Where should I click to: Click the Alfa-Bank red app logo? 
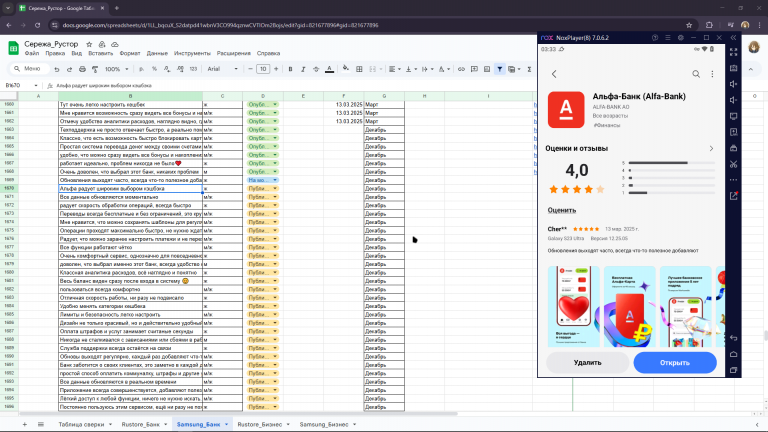(567, 108)
